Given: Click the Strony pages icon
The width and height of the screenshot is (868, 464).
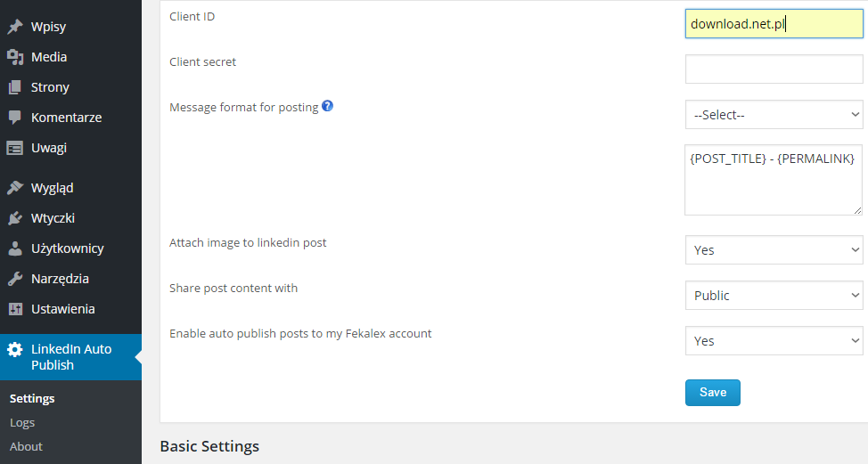Looking at the screenshot, I should coord(15,87).
